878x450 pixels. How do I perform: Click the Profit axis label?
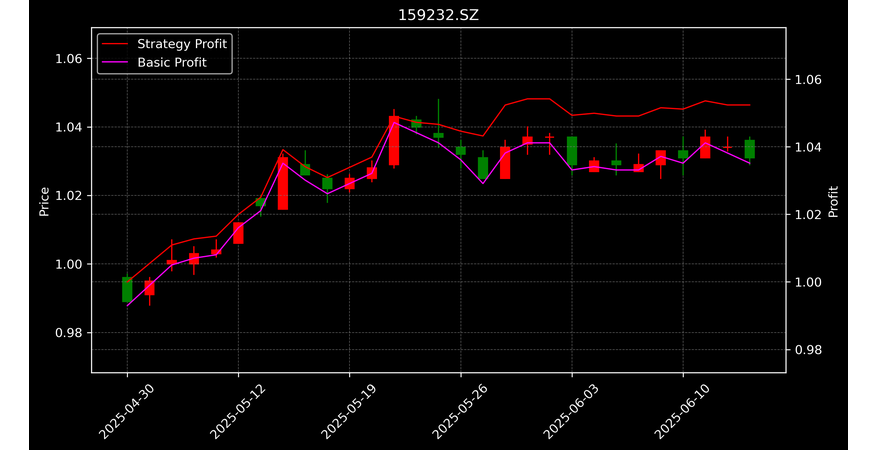tap(833, 201)
